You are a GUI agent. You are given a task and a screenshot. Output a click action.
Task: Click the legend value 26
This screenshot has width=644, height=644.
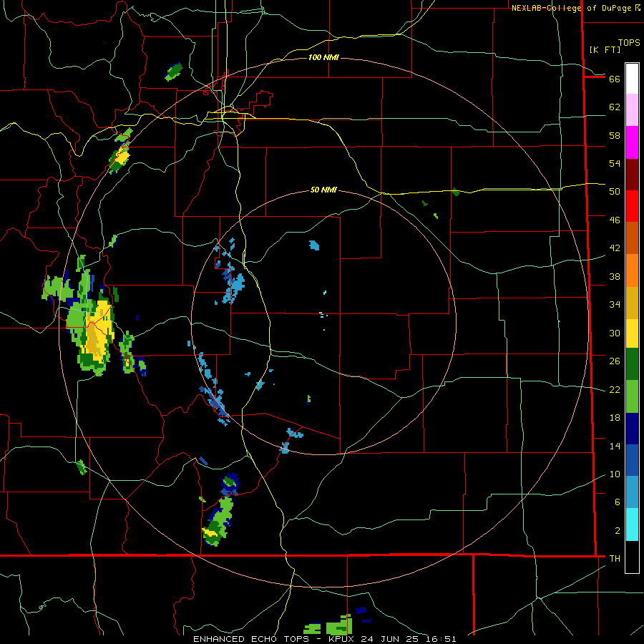pyautogui.click(x=615, y=361)
